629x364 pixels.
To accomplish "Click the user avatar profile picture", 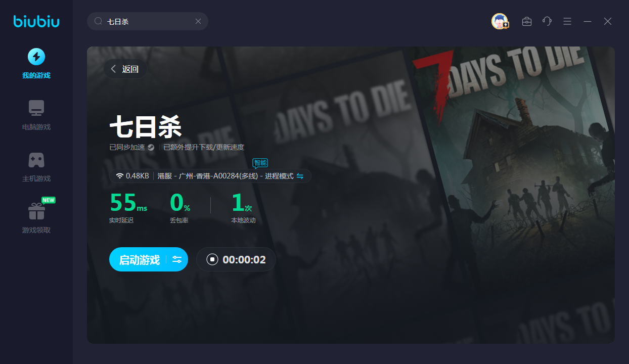I will [500, 21].
